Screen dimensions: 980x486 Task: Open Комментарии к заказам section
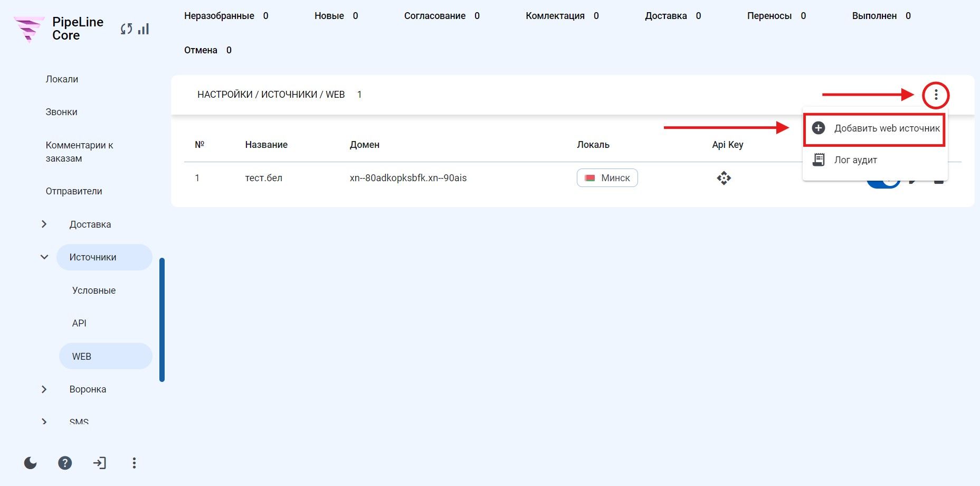[x=79, y=152]
